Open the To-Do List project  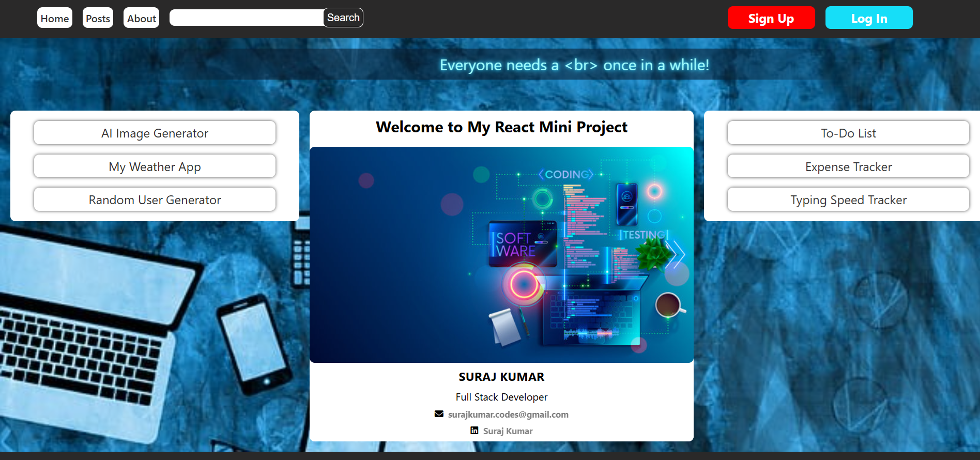pyautogui.click(x=848, y=133)
